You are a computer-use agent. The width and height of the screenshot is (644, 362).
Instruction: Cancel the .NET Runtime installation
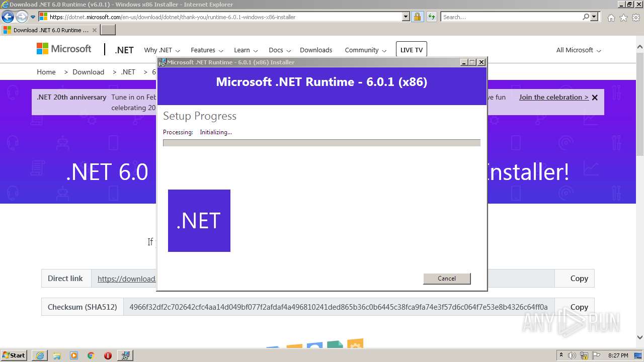[x=447, y=279]
